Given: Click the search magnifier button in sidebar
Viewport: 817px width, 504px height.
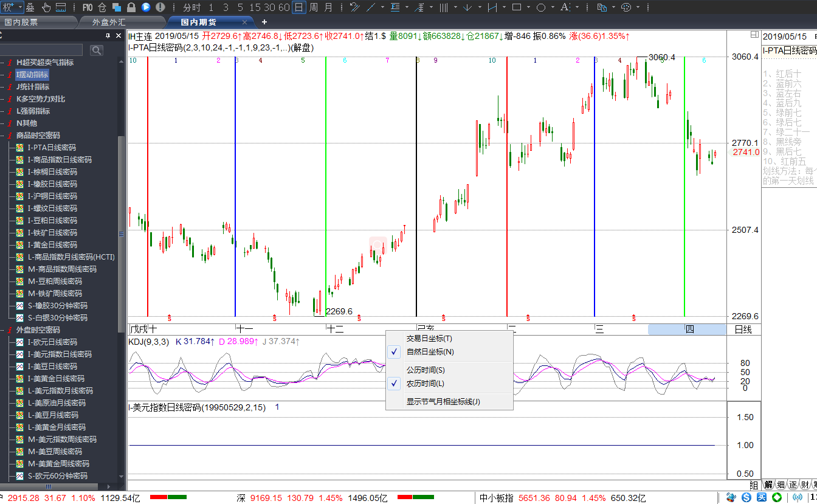Looking at the screenshot, I should click(96, 50).
